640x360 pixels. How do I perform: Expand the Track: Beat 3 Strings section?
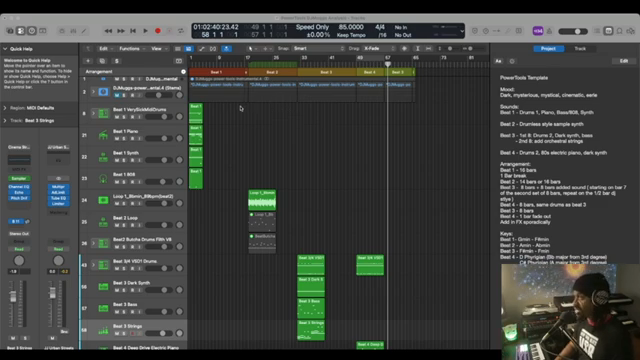[5, 120]
